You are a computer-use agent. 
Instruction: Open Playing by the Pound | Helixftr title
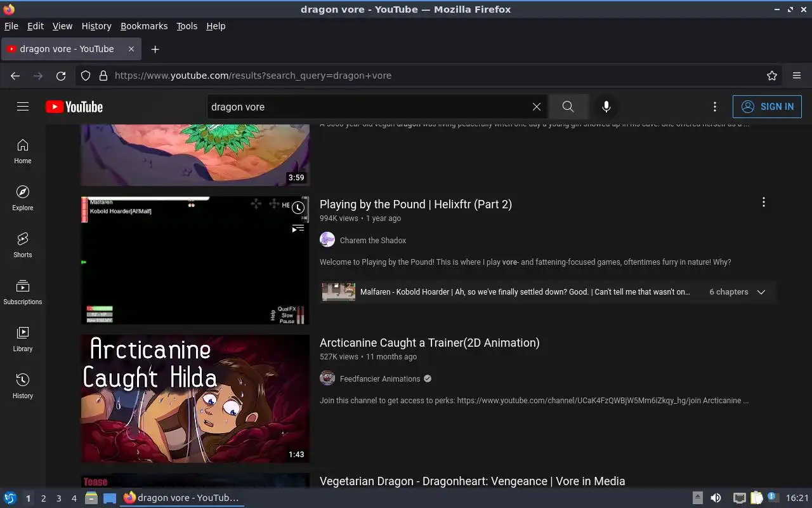coord(416,204)
